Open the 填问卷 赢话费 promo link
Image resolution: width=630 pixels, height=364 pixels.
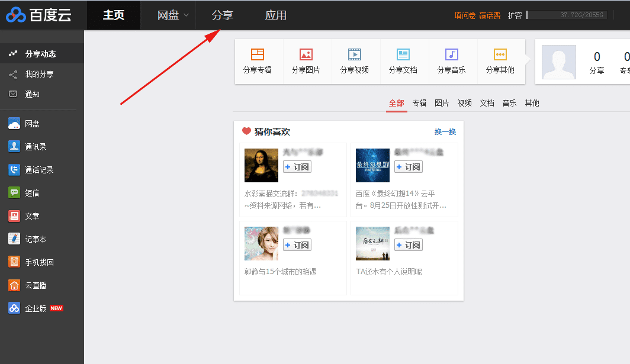pos(477,15)
